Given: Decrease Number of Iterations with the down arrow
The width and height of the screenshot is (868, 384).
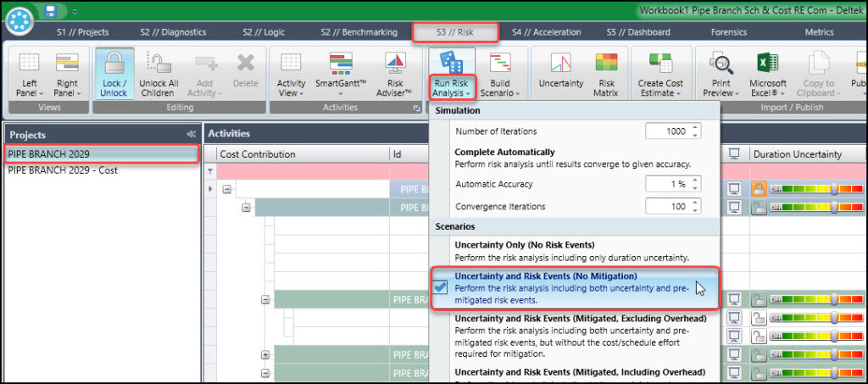Looking at the screenshot, I should tap(696, 136).
